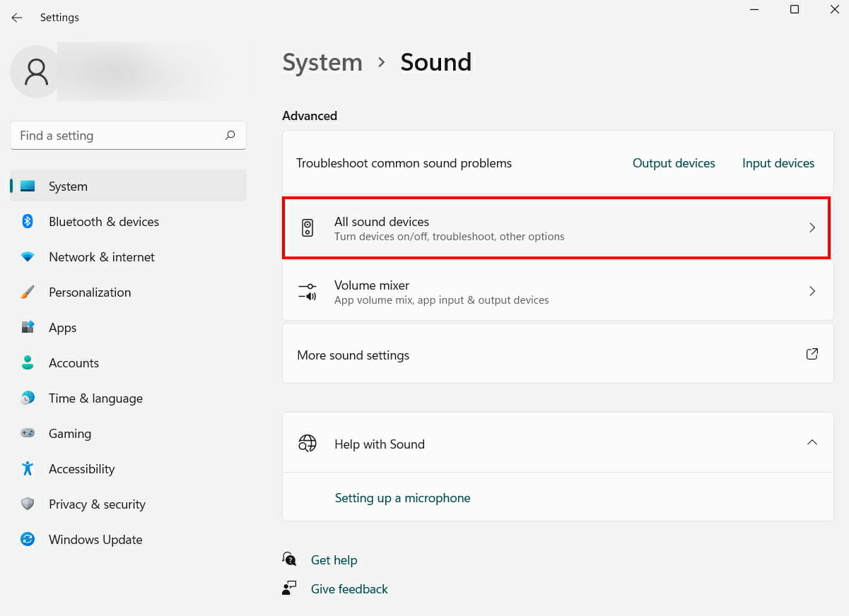849x616 pixels.
Task: Click the Give feedback person icon
Action: point(289,588)
